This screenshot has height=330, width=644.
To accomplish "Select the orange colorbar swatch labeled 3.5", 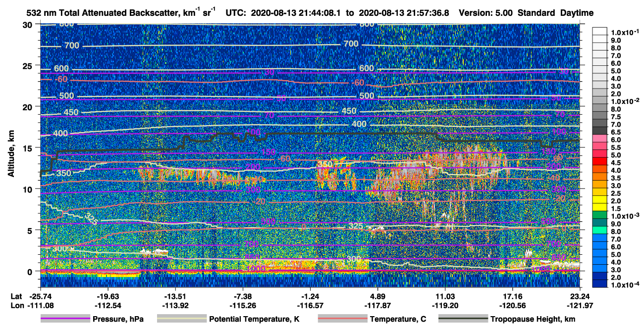I will pos(600,178).
